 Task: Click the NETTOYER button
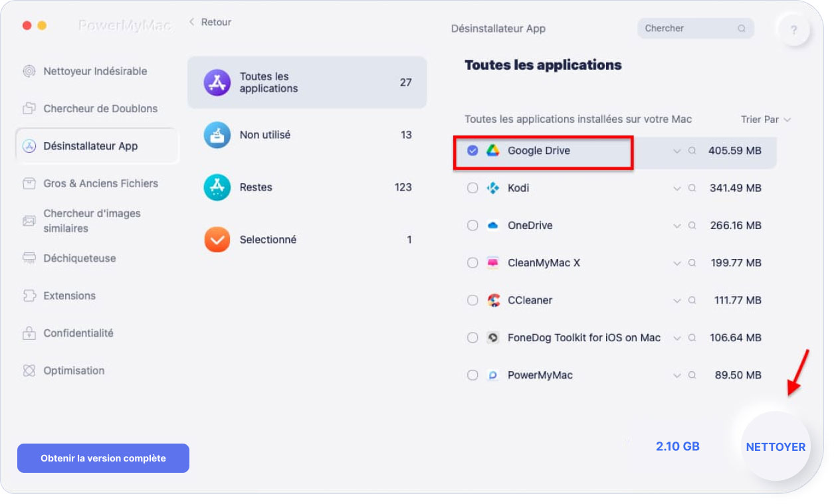775,446
